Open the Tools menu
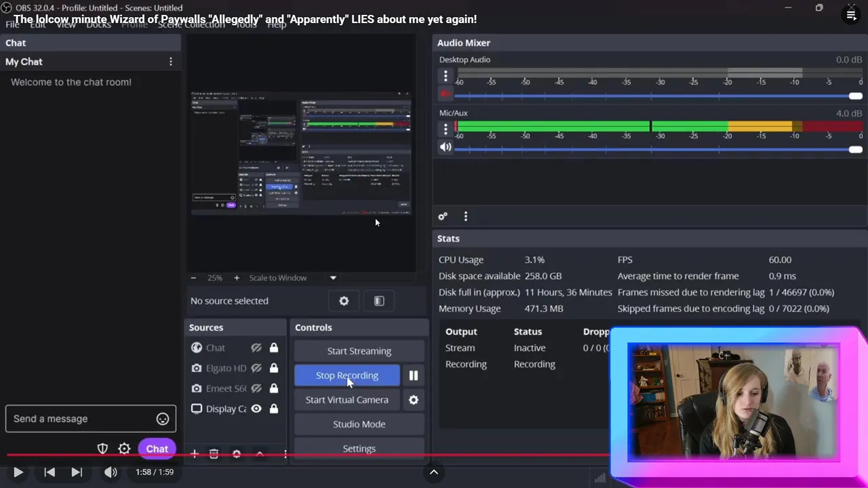Screen dimensions: 868x488 (246, 24)
